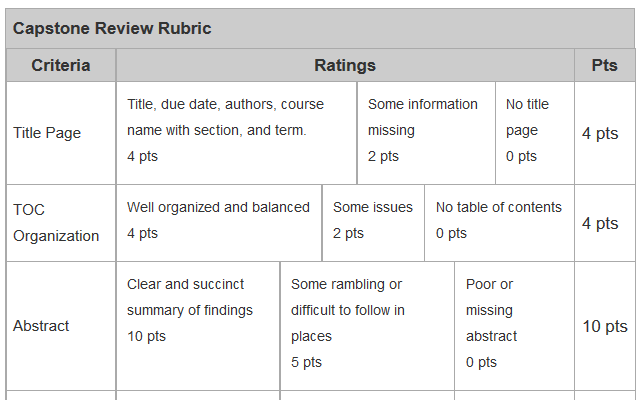
Task: Select the 'Some information missing' rating
Action: tap(426, 130)
